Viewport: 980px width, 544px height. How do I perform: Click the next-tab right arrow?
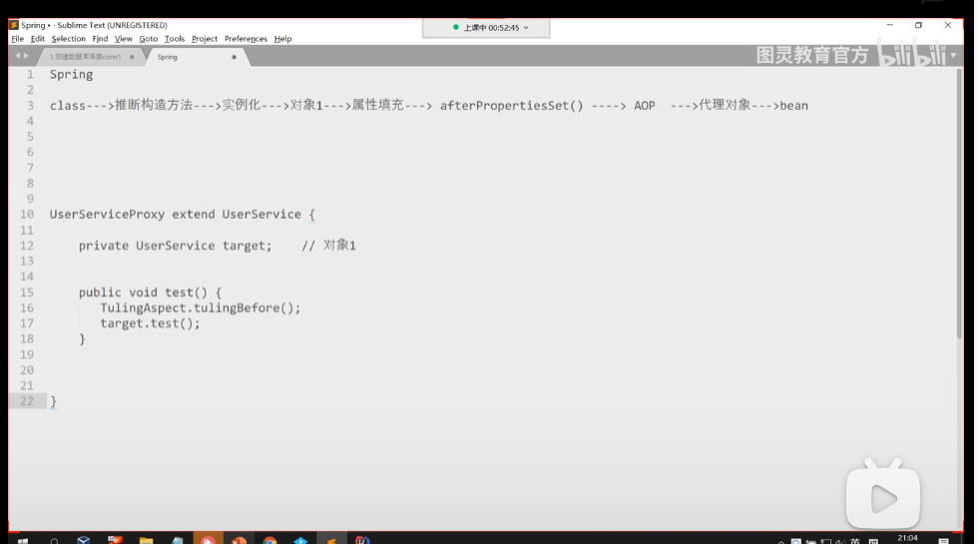26,56
